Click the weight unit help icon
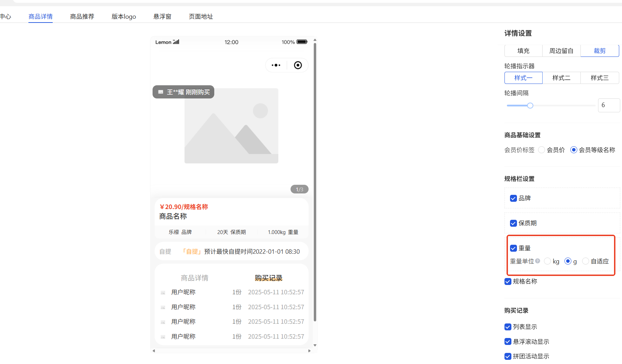Image resolution: width=622 pixels, height=364 pixels. point(537,261)
